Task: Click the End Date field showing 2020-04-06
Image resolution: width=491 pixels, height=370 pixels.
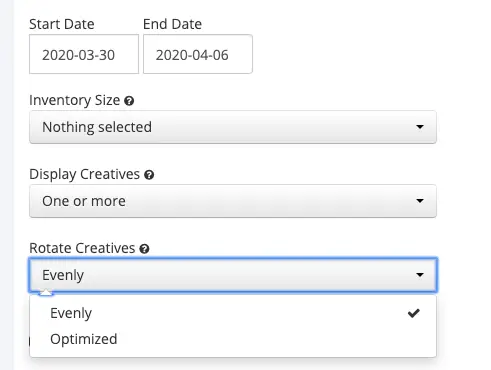Action: pos(198,54)
